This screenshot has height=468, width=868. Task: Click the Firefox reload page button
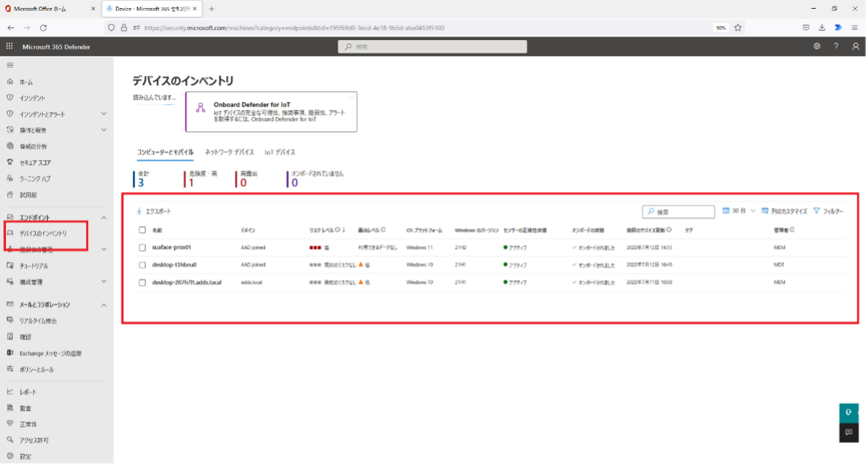43,28
